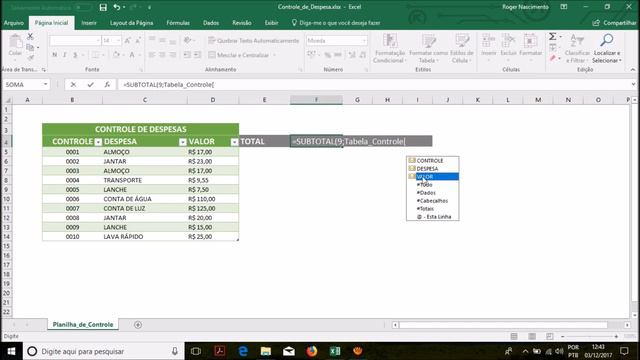
Task: Switch to Layout da Página tab
Action: point(131,23)
